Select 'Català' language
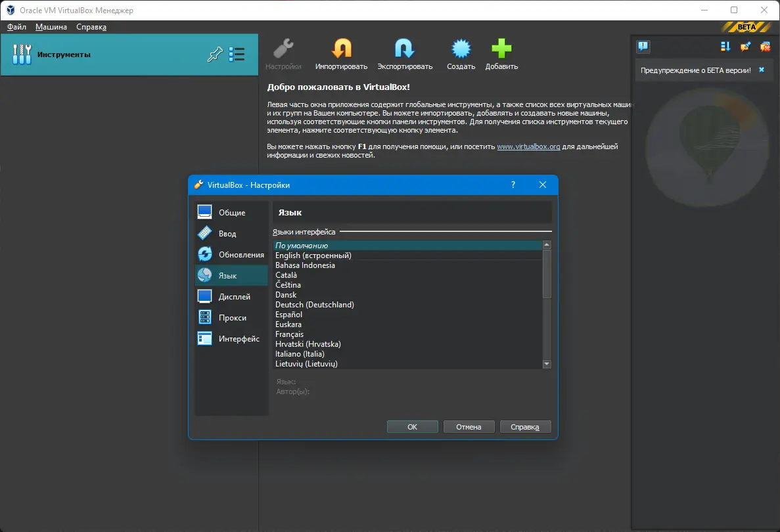 click(x=407, y=275)
